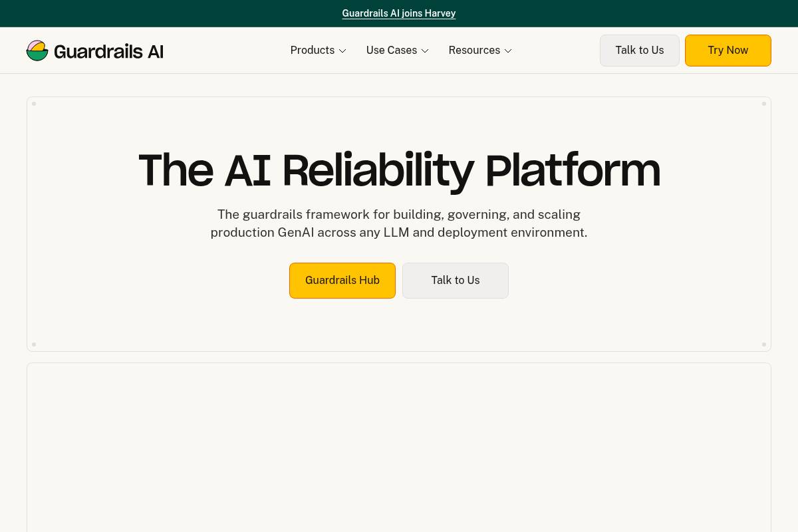This screenshot has height=532, width=798.
Task: Expand the Resources chevron arrow
Action: tap(508, 51)
